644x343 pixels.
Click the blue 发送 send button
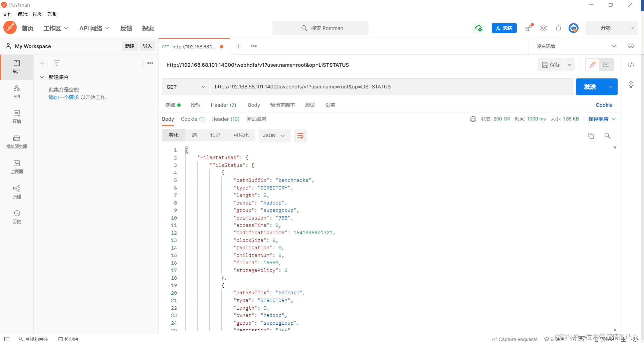pyautogui.click(x=590, y=87)
